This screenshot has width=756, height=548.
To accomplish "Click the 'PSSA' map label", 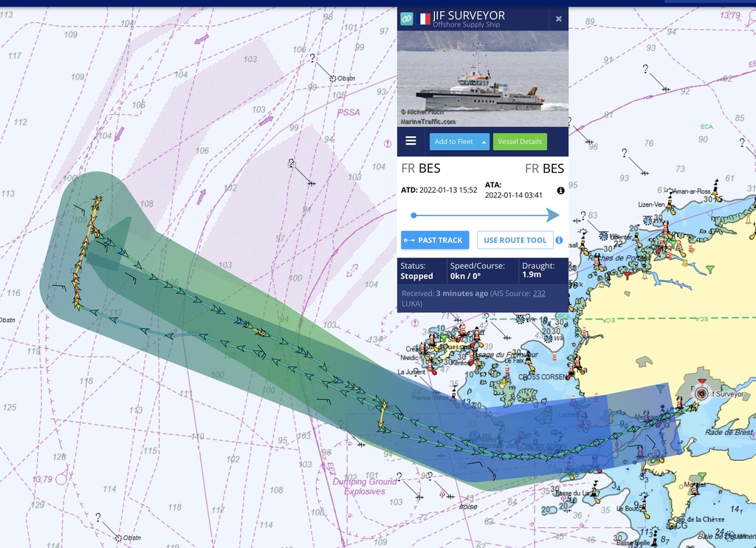I will [348, 112].
